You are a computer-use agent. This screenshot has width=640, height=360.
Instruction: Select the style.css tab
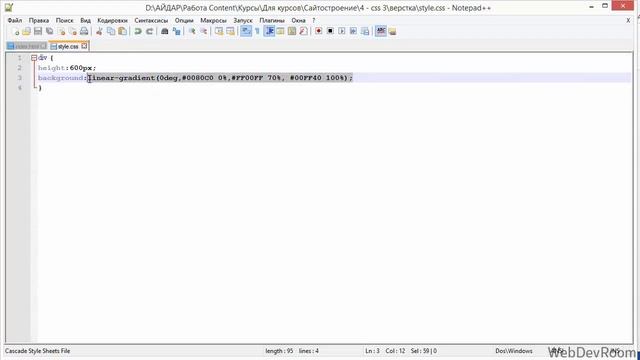click(68, 46)
